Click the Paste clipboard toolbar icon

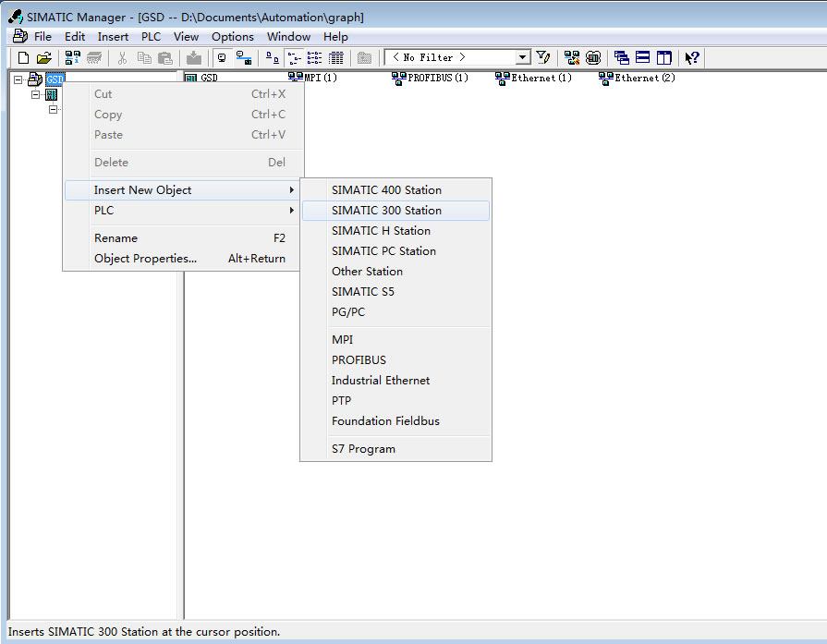165,57
